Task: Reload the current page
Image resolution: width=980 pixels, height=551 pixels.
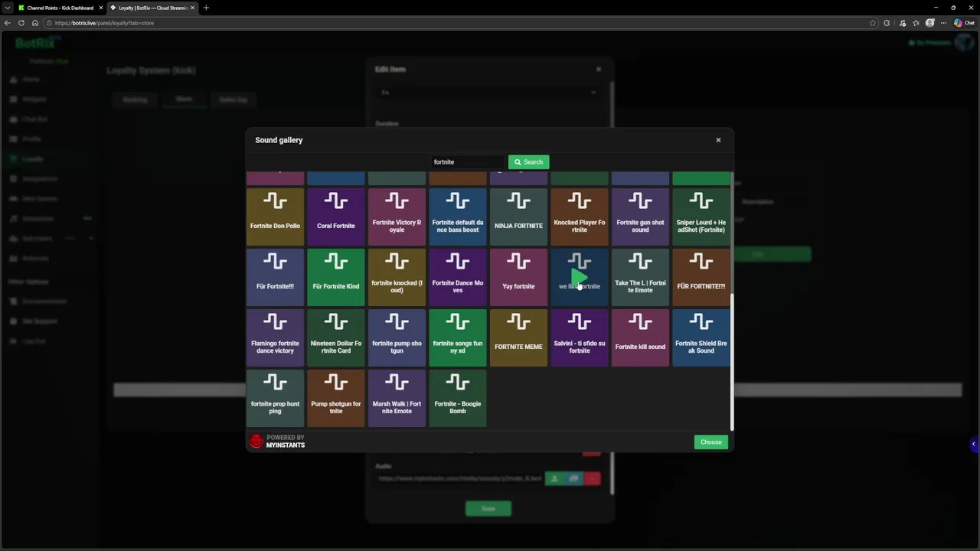Action: [21, 23]
